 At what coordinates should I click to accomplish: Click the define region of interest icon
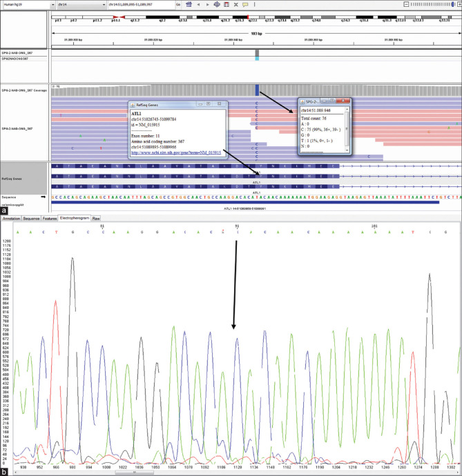pos(227,4)
